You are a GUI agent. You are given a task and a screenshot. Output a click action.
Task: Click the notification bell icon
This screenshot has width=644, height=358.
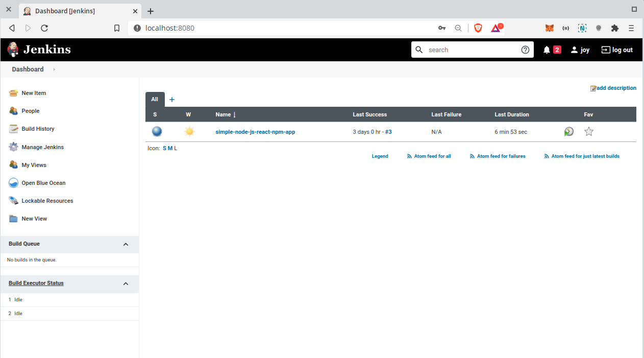pyautogui.click(x=547, y=50)
